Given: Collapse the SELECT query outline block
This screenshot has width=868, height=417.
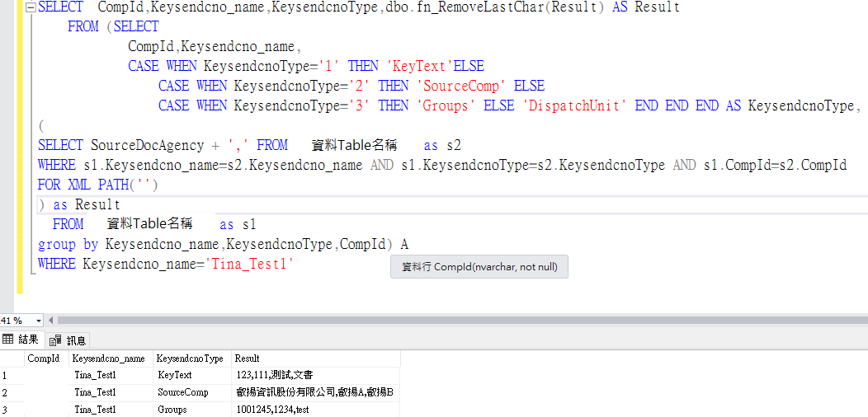Looking at the screenshot, I should tap(31, 7).
